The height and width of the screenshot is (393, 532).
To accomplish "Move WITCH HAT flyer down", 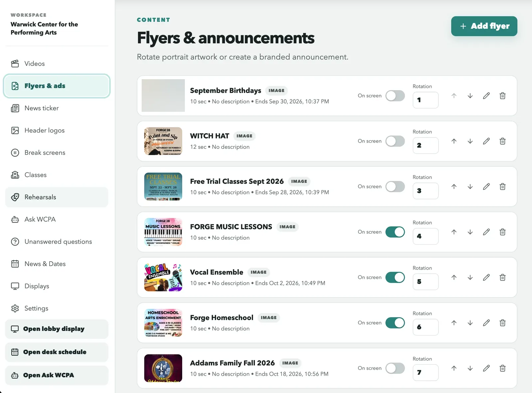I will [470, 141].
